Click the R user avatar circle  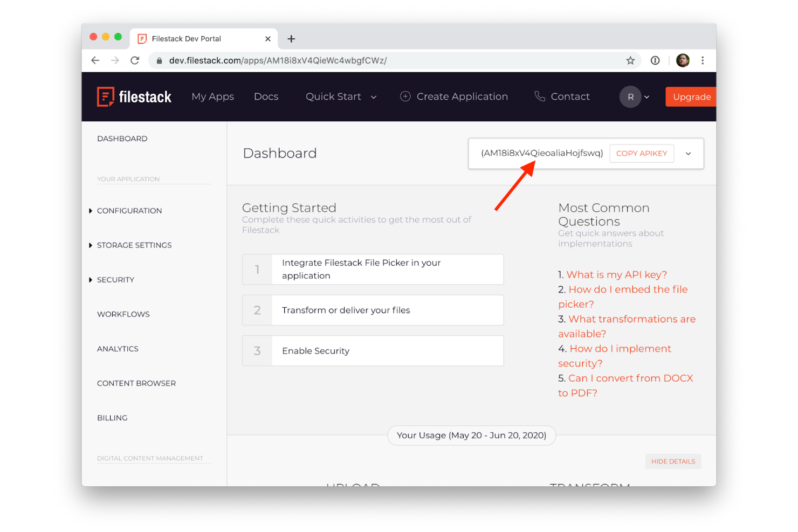coord(630,97)
